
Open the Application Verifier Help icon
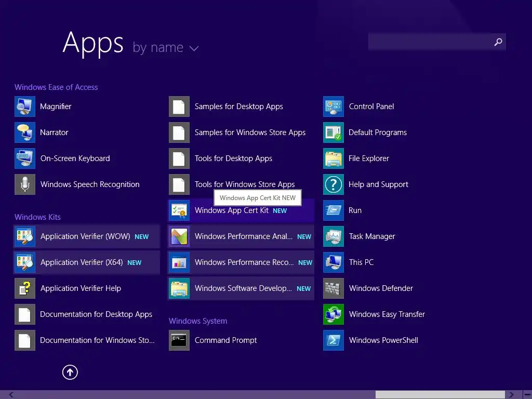pyautogui.click(x=25, y=288)
